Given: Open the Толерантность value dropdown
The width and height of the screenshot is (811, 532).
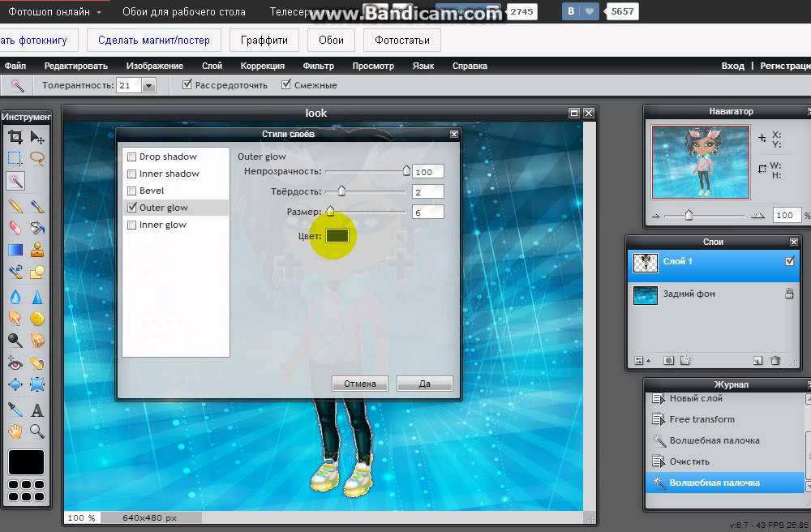Looking at the screenshot, I should coord(148,85).
